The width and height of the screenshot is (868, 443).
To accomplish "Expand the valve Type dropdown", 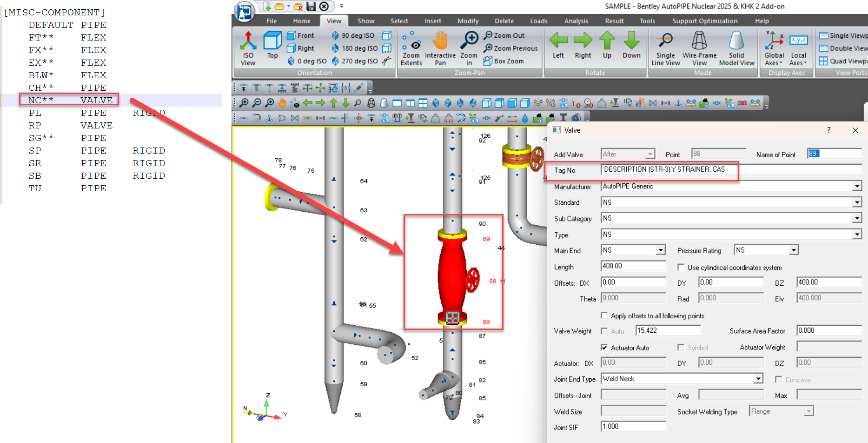I will [857, 235].
